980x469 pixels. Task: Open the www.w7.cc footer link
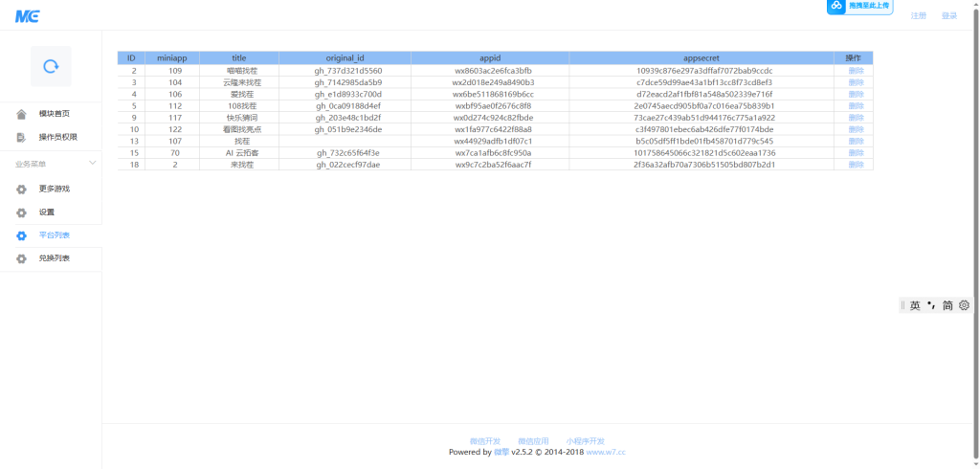pos(606,452)
